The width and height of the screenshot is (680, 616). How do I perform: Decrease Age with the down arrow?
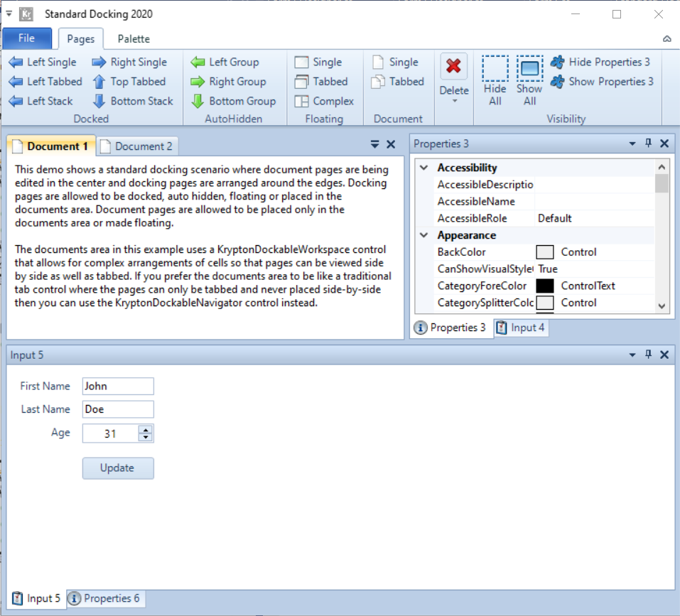click(146, 438)
